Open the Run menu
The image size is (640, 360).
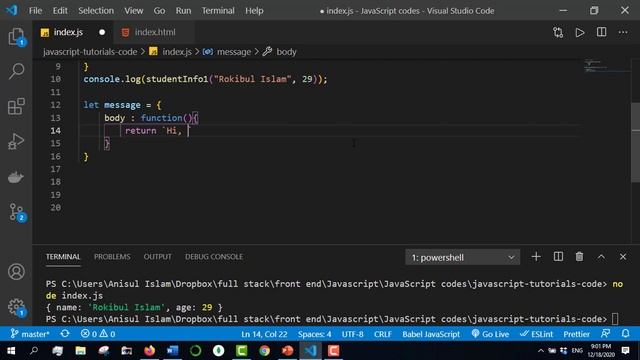tap(183, 11)
